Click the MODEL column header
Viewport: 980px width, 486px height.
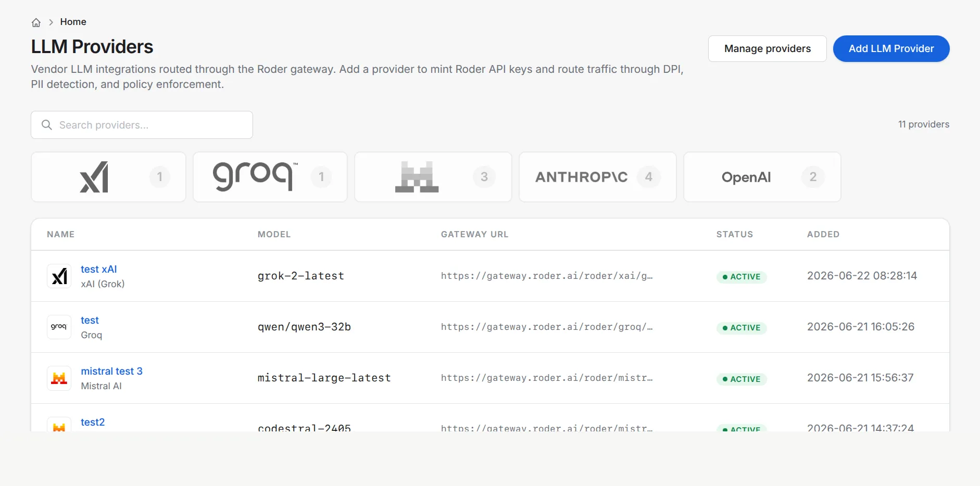(274, 234)
